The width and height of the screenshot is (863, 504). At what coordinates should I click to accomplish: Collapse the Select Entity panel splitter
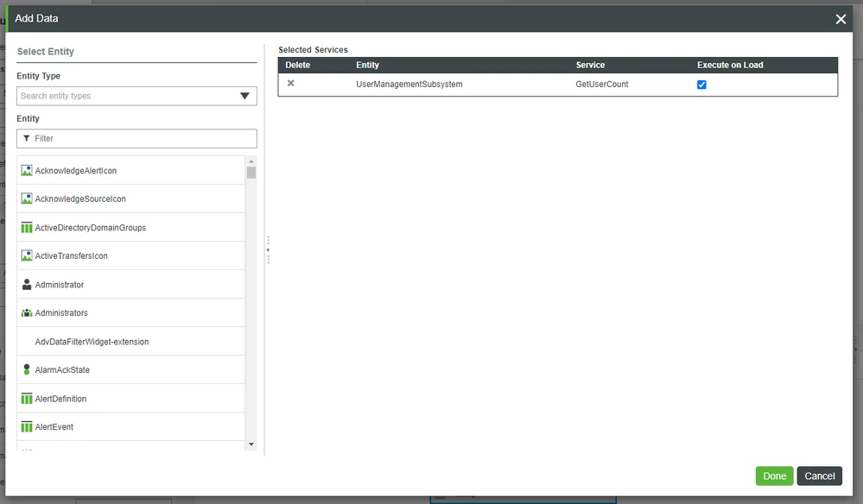268,250
